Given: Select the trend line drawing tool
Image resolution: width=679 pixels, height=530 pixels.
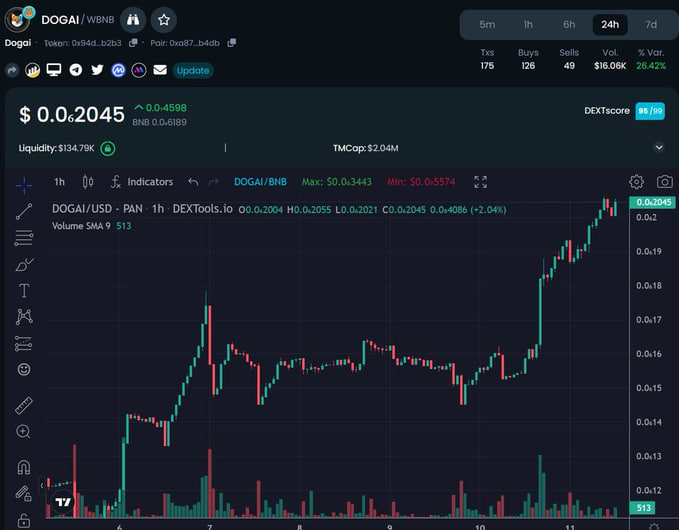Looking at the screenshot, I should click(24, 211).
